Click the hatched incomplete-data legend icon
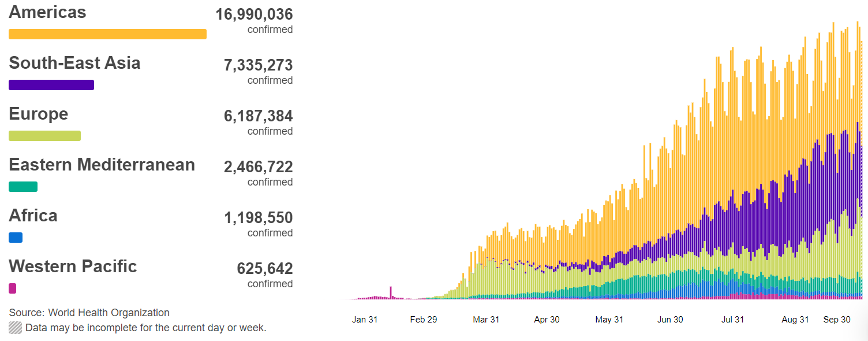This screenshot has width=868, height=341. tap(16, 328)
